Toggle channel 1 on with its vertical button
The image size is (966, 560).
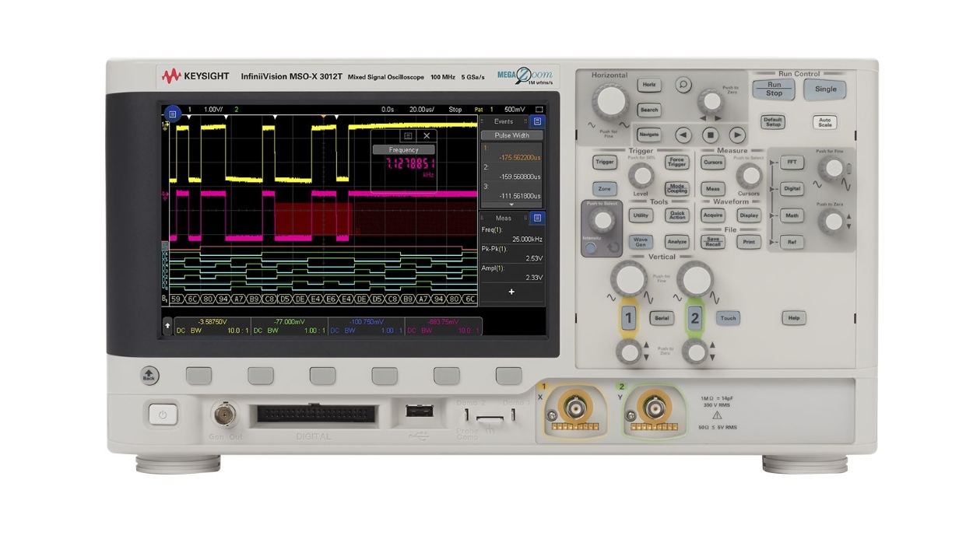point(628,317)
